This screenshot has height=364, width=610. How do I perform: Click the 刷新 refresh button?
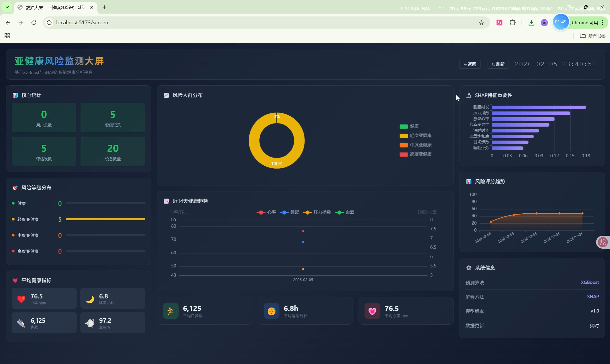point(498,64)
